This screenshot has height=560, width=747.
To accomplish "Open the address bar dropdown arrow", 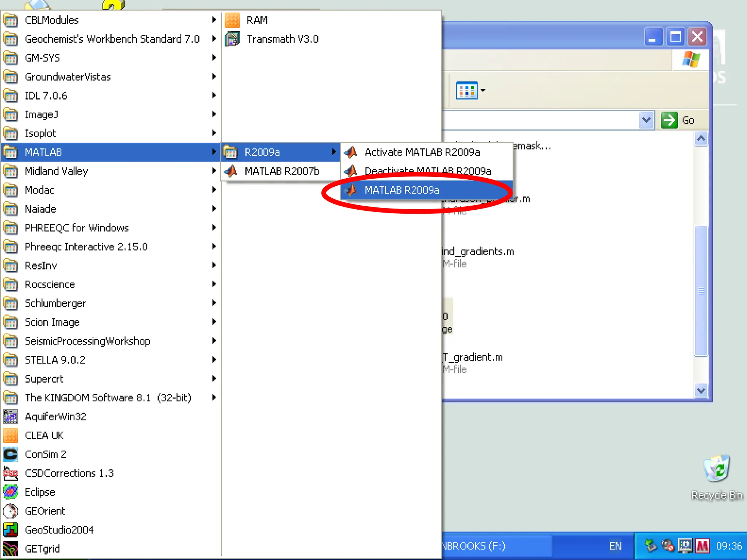I will point(646,120).
